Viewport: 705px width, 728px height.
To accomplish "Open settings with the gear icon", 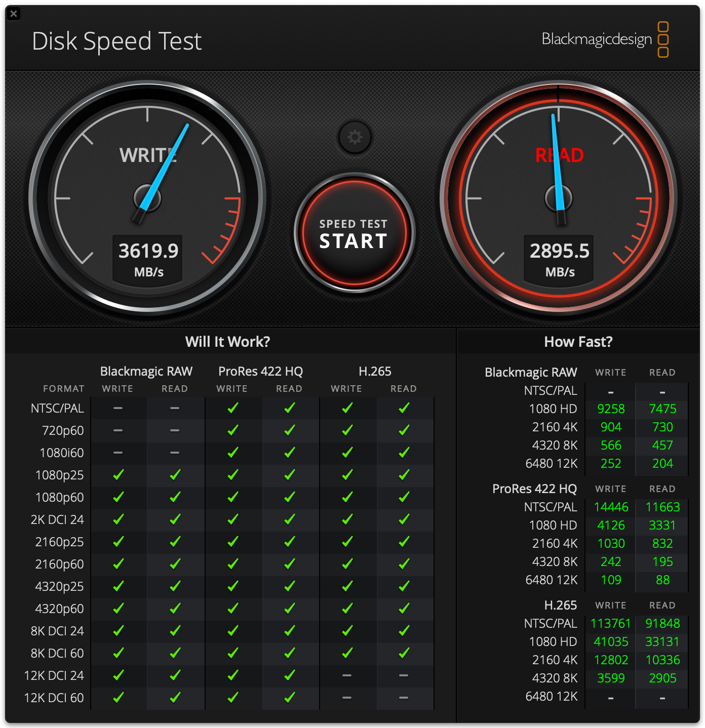I will click(x=355, y=137).
